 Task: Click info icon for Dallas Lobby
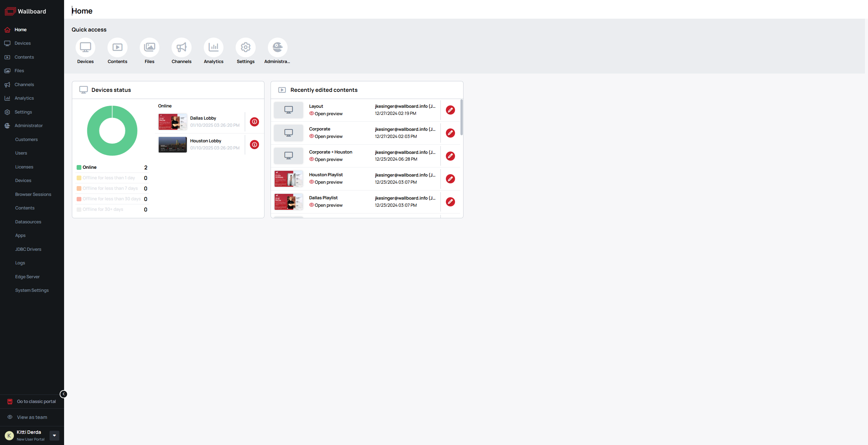pyautogui.click(x=254, y=122)
